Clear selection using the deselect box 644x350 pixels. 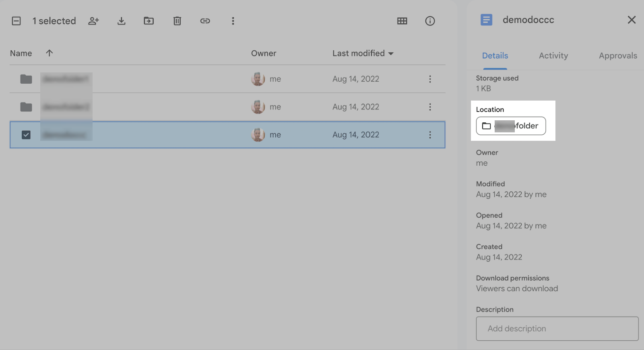pyautogui.click(x=16, y=21)
